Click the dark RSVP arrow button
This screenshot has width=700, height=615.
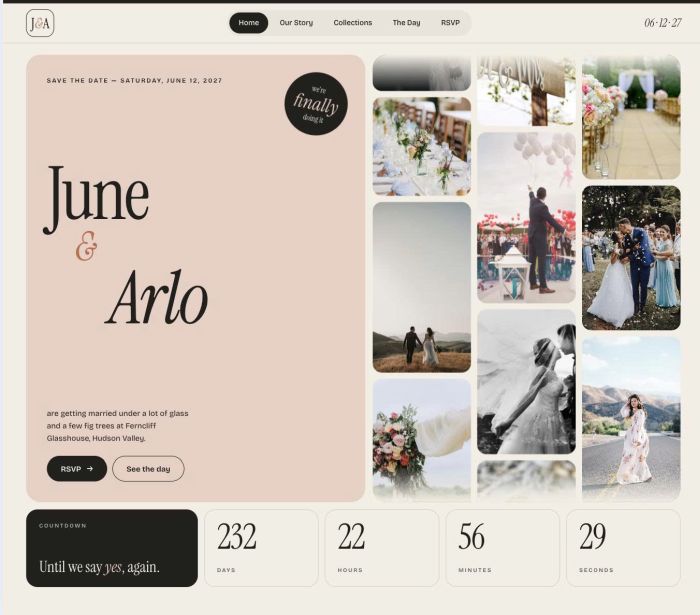[x=77, y=469]
